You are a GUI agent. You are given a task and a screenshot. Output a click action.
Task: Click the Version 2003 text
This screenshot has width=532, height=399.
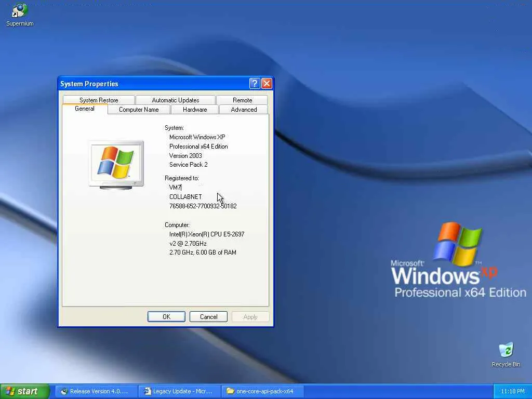185,156
